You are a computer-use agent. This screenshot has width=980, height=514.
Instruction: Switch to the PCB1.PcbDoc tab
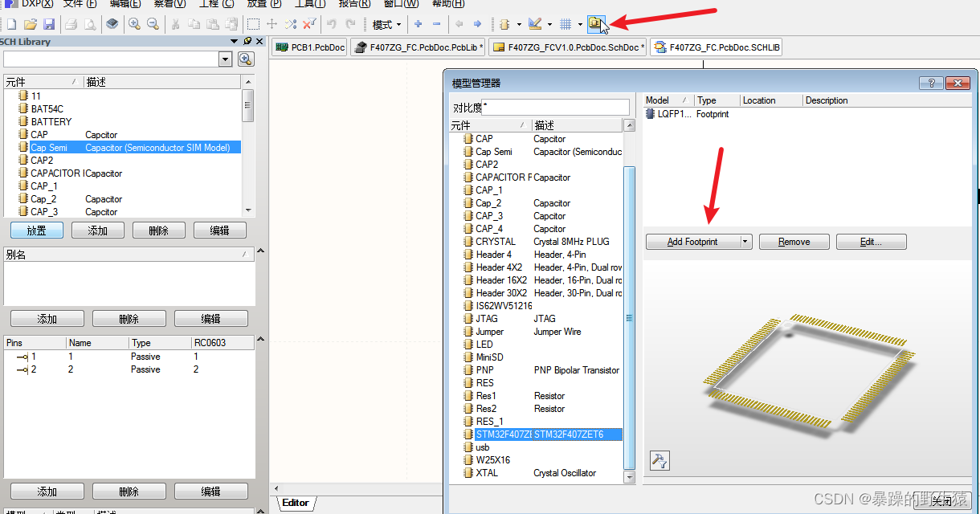[x=310, y=47]
